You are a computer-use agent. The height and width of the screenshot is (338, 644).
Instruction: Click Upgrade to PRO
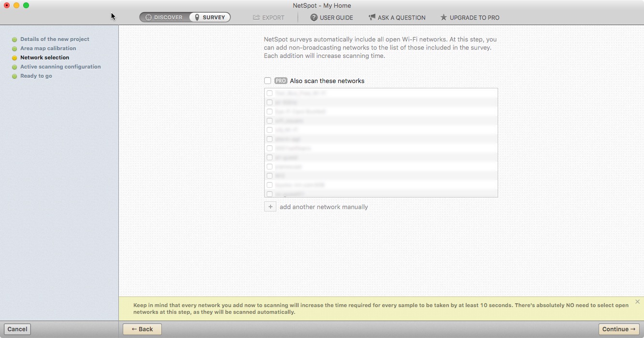470,17
